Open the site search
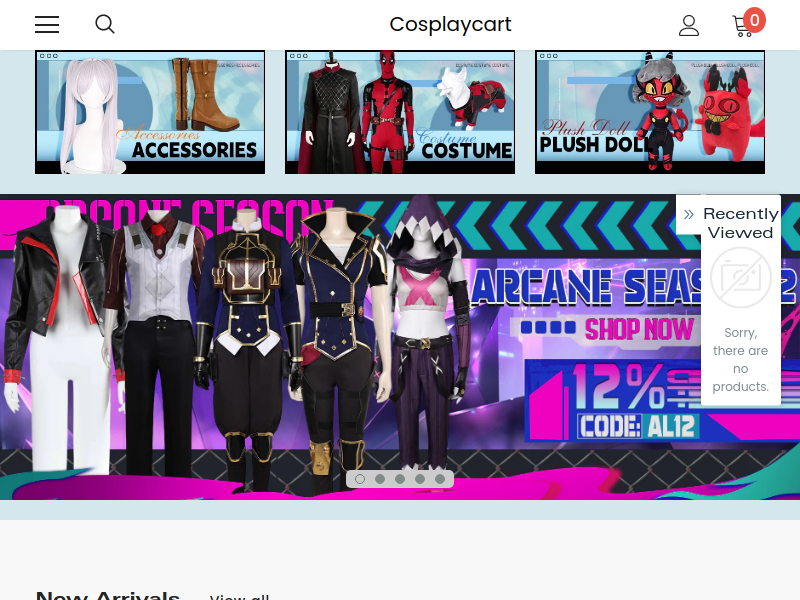The image size is (800, 600). click(x=105, y=24)
